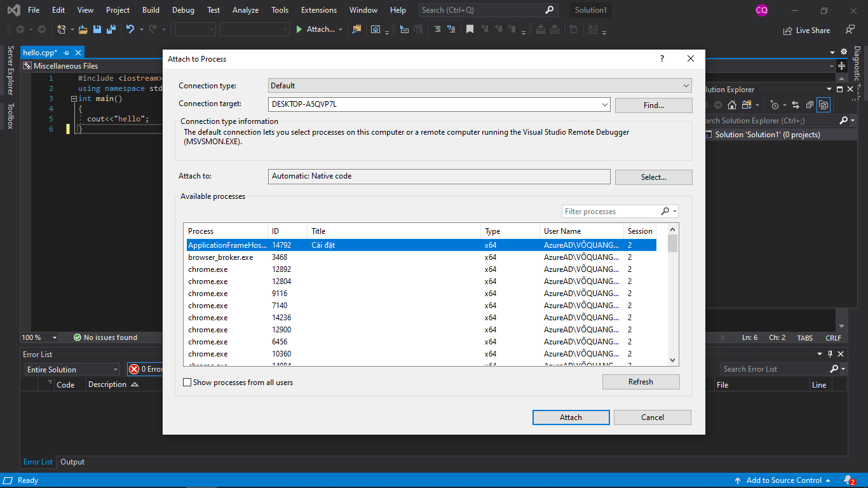Viewport: 868px width, 488px height.
Task: Click the Sync with Active Document icon
Action: click(796, 105)
